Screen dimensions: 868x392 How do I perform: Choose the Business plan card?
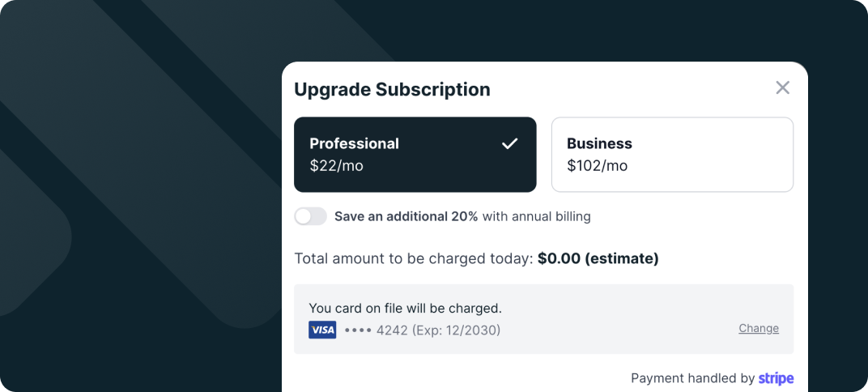(x=672, y=155)
